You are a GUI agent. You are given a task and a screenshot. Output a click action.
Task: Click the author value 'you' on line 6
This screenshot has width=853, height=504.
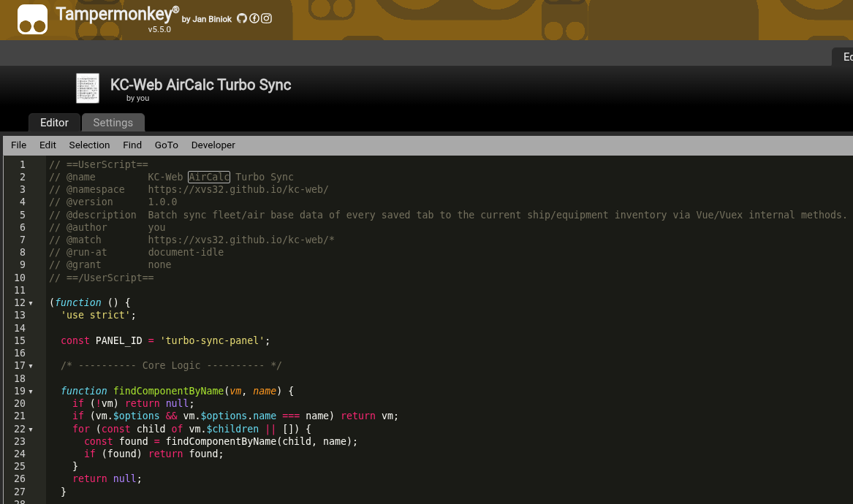(x=156, y=227)
